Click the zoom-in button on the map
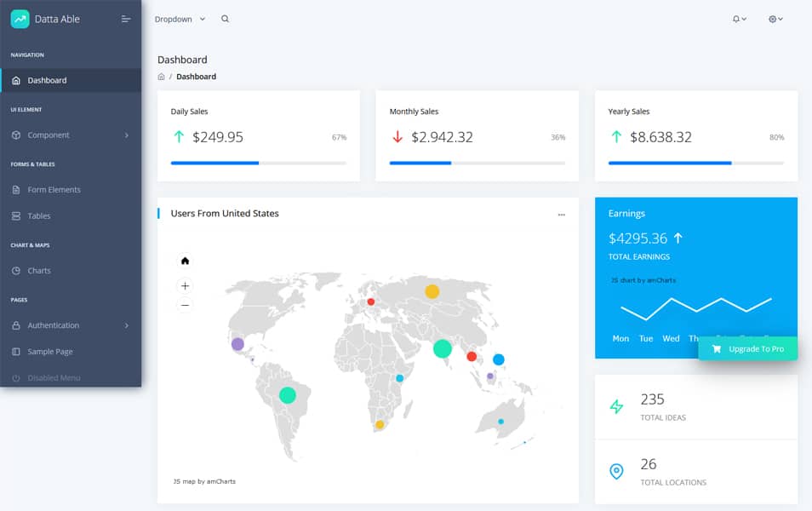The height and width of the screenshot is (511, 812). click(185, 285)
